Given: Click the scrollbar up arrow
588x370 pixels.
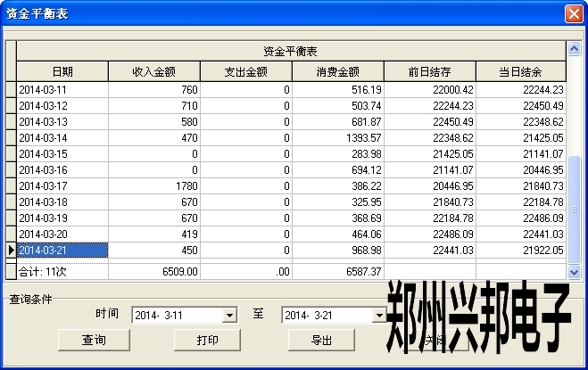Looking at the screenshot, I should click(574, 47).
